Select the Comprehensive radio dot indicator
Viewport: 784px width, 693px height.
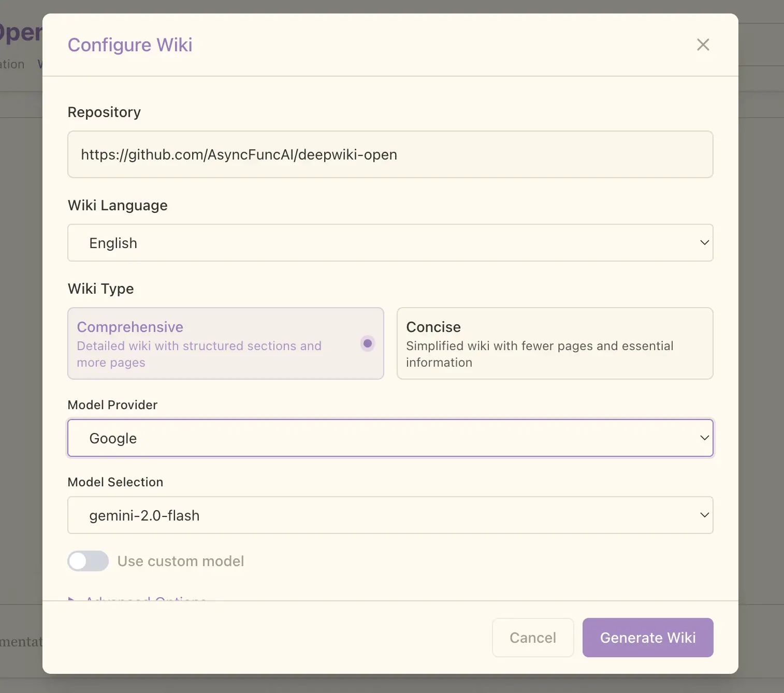click(368, 343)
